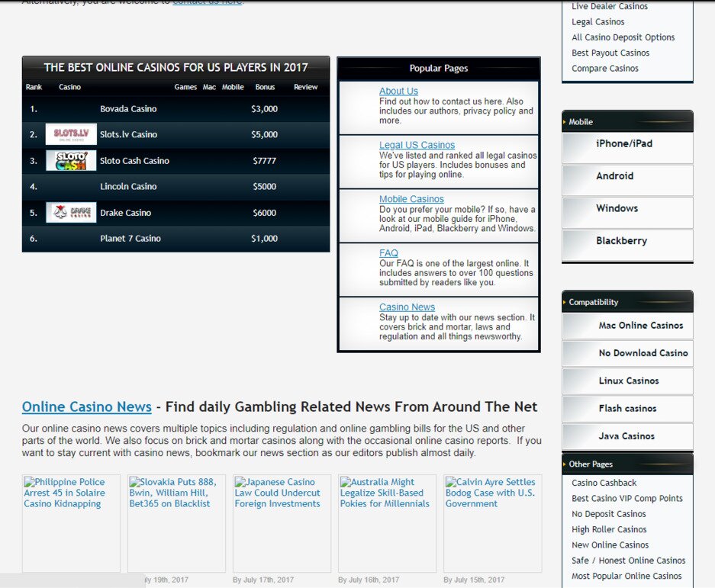
Task: Open the Legal Casinos sidebar link
Action: click(x=597, y=22)
